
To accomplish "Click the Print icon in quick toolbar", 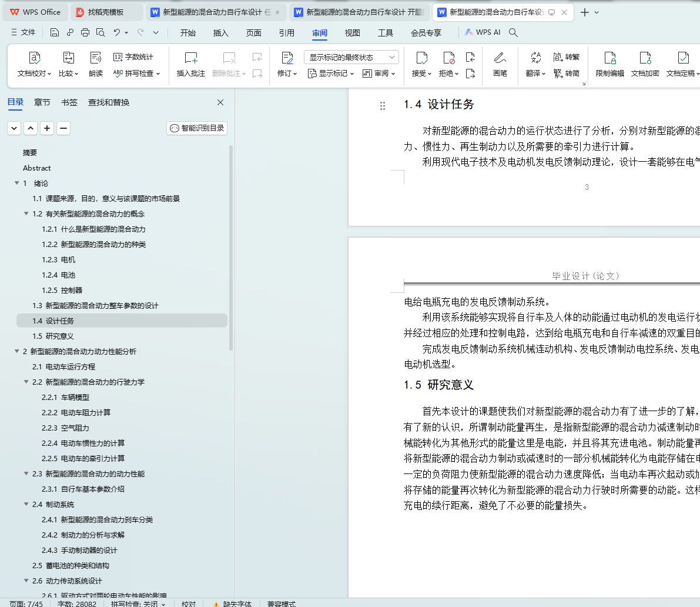I will coord(85,32).
